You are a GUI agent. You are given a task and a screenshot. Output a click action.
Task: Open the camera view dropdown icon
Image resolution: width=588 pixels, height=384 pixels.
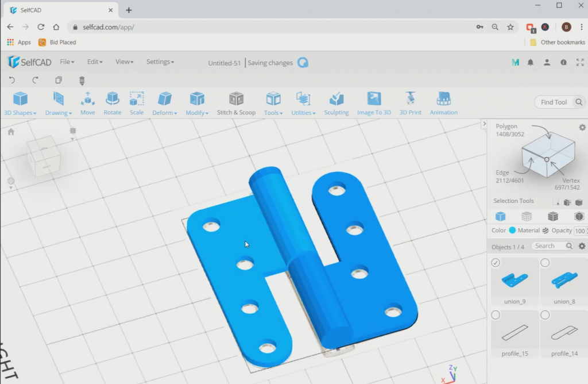(73, 132)
